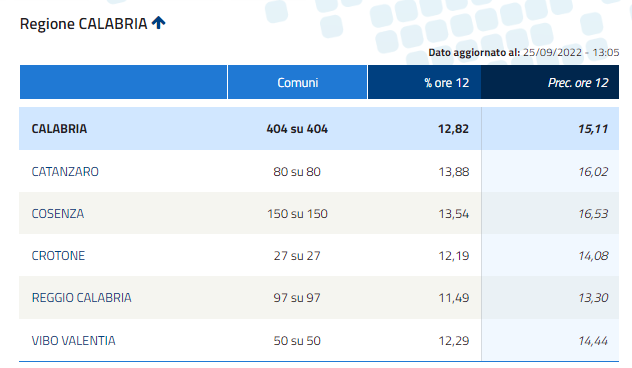Open the CROTONE province link
632x368 pixels.
(58, 256)
